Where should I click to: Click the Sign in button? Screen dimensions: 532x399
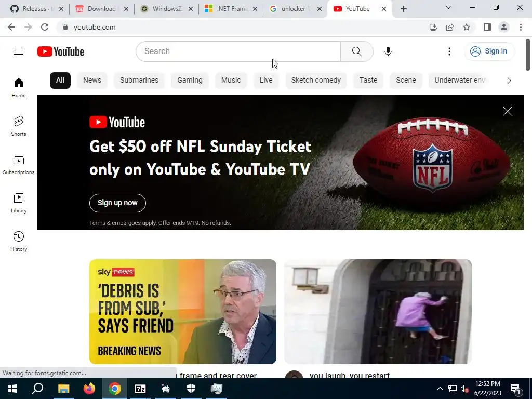[x=489, y=51]
